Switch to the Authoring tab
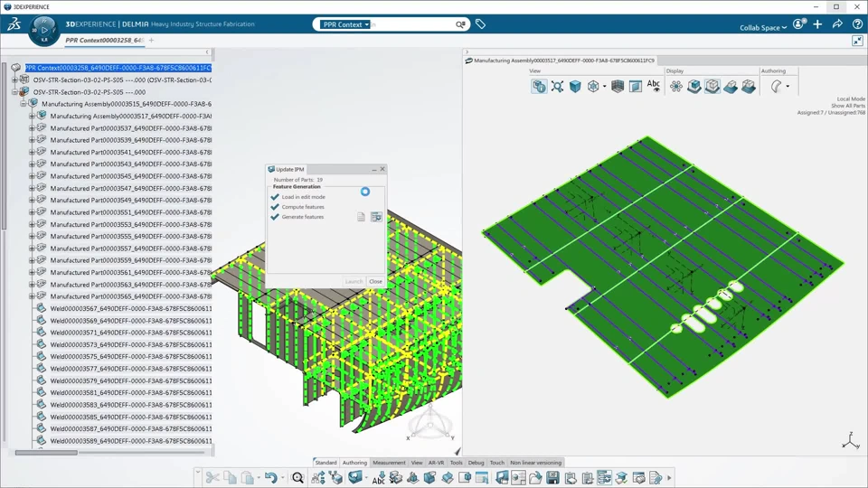This screenshot has height=488, width=868. 354,463
